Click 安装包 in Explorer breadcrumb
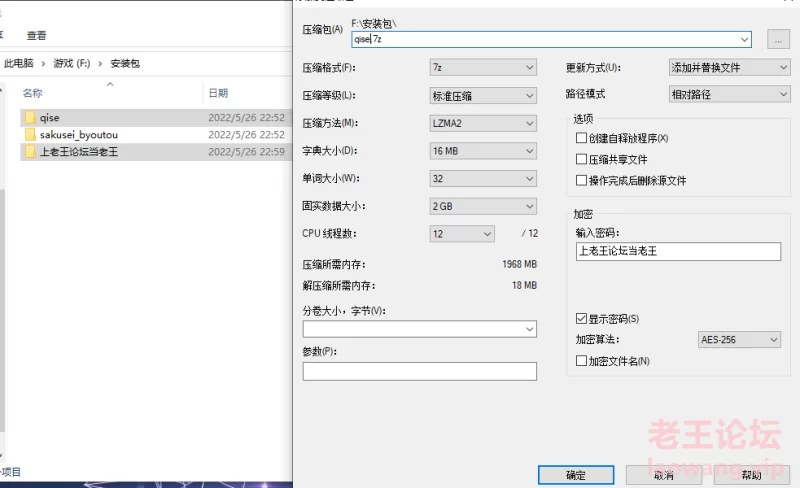The image size is (800, 488). (125, 63)
